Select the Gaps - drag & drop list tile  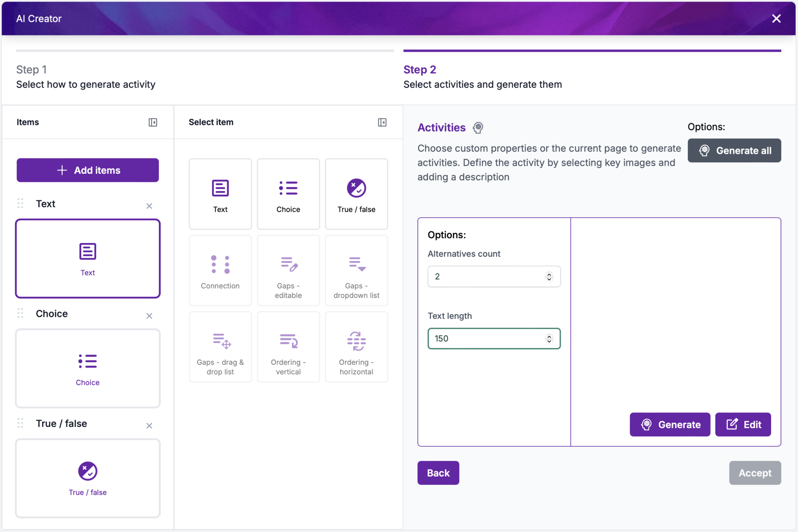point(220,347)
